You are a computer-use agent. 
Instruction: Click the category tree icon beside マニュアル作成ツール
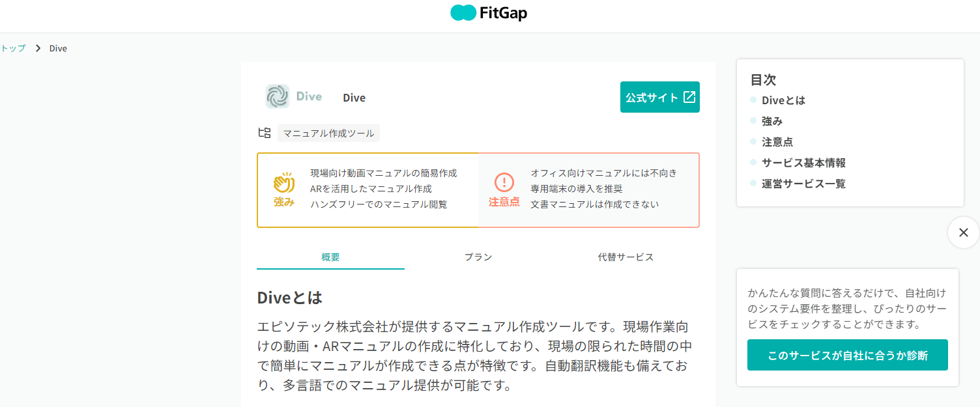[265, 133]
